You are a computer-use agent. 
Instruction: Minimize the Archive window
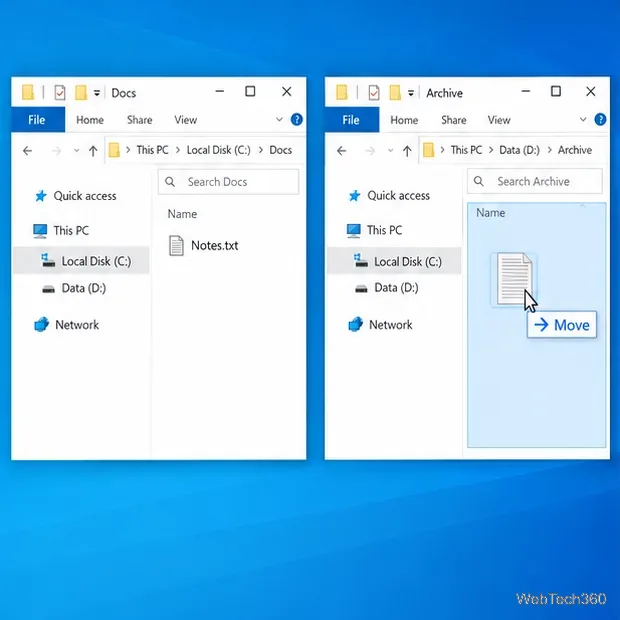click(525, 92)
